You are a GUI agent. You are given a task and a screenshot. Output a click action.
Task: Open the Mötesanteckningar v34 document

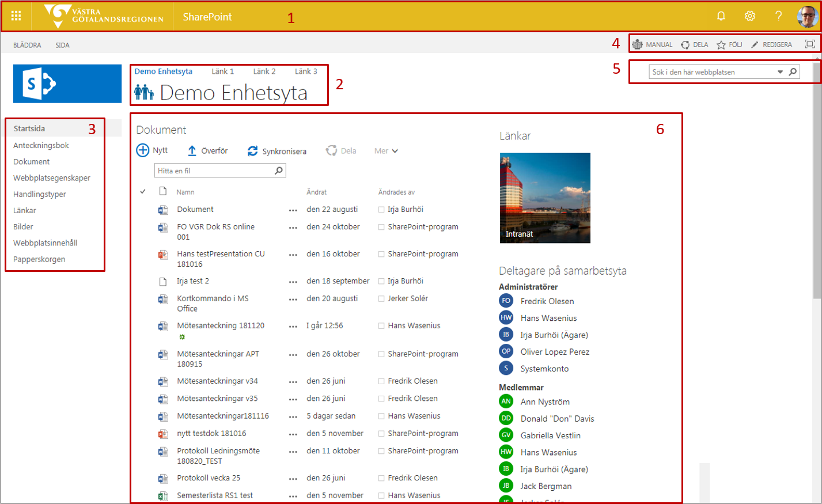(x=217, y=381)
